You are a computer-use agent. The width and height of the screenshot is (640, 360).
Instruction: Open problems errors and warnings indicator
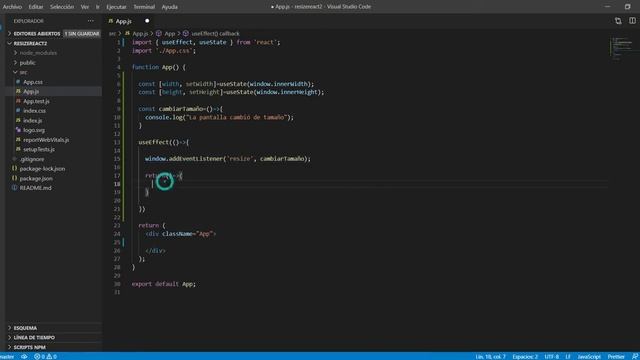[x=46, y=356]
